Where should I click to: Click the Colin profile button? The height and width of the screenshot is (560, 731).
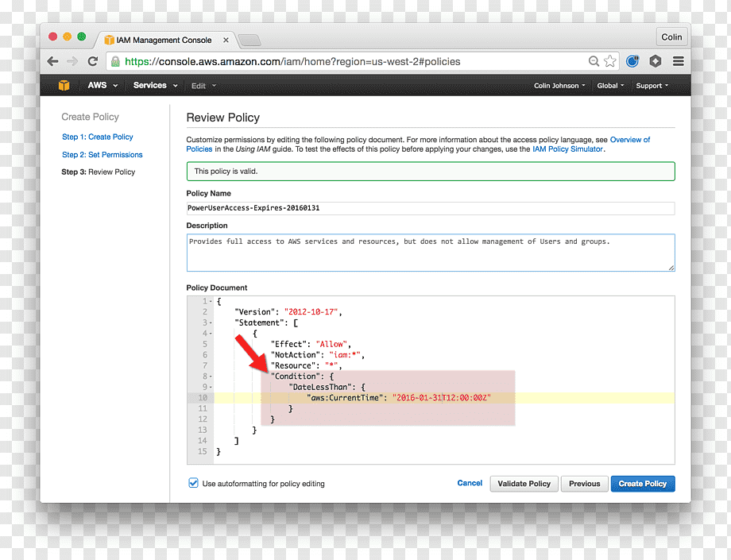pos(671,37)
